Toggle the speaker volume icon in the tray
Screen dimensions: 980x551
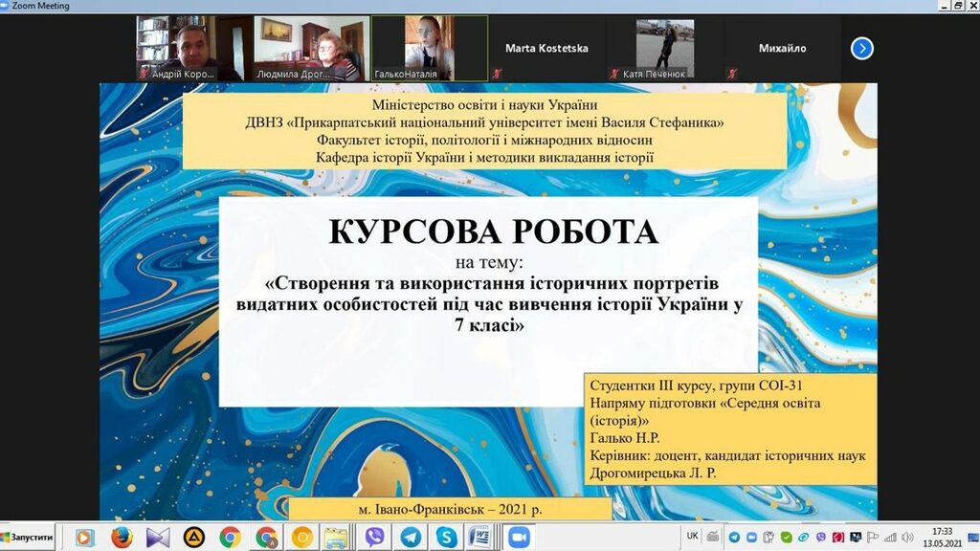(x=907, y=537)
